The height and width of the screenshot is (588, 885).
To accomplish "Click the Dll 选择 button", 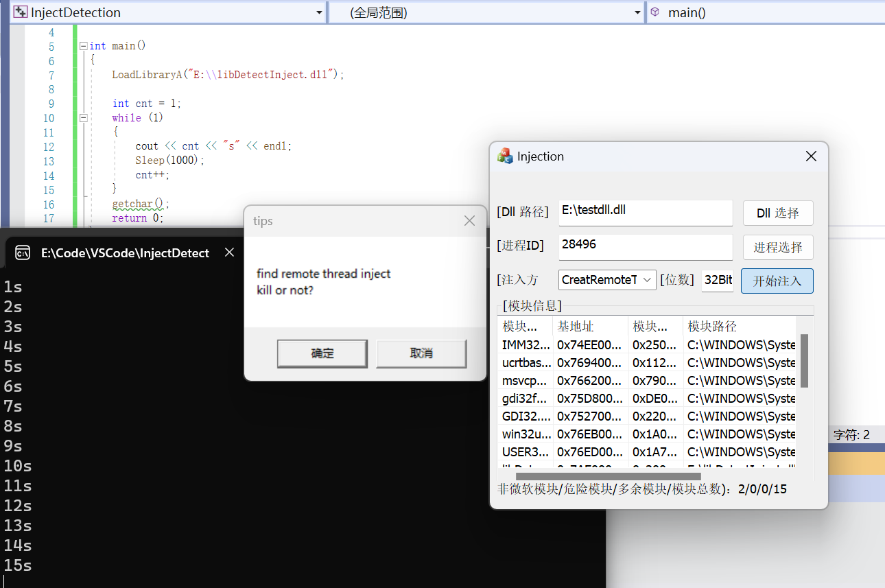I will [x=778, y=213].
